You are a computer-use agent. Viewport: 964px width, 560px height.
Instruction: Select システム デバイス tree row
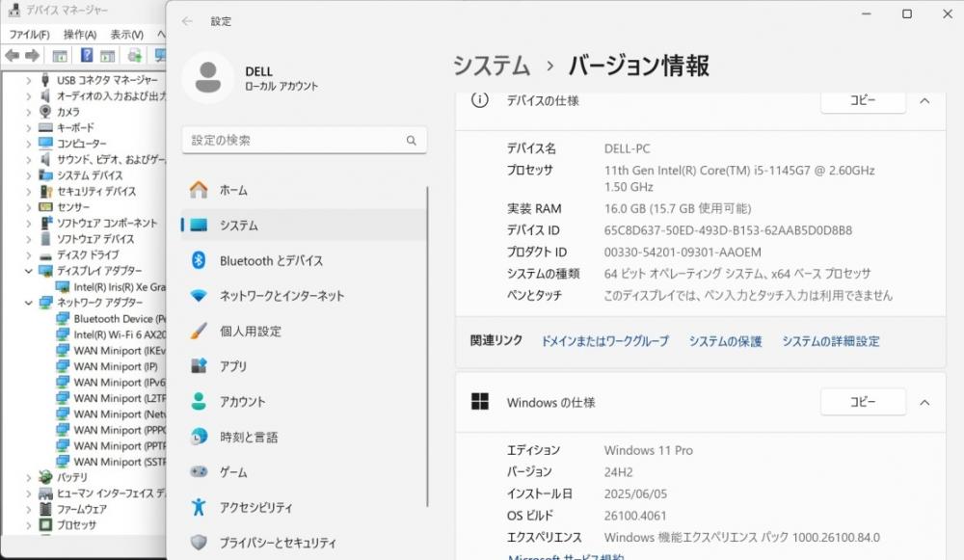81,175
